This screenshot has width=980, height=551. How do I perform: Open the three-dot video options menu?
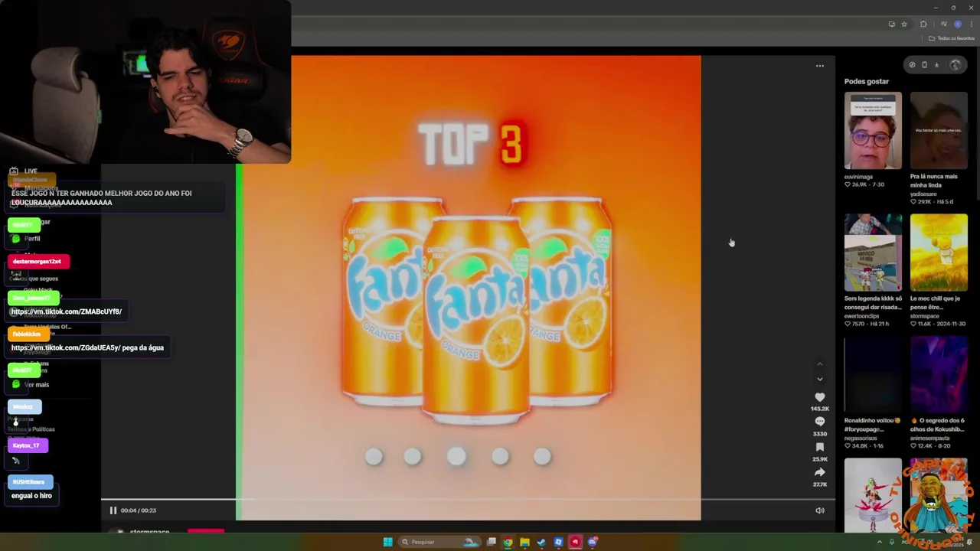click(820, 66)
